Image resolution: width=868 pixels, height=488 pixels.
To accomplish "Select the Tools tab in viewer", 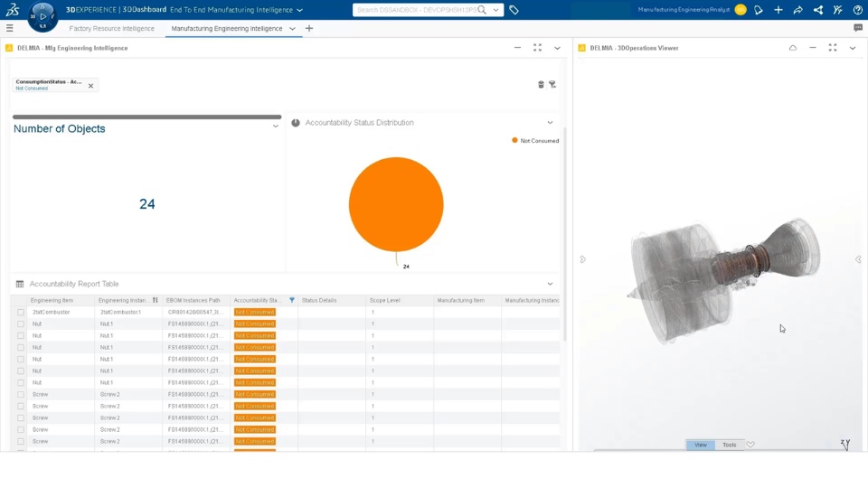I will pos(729,445).
